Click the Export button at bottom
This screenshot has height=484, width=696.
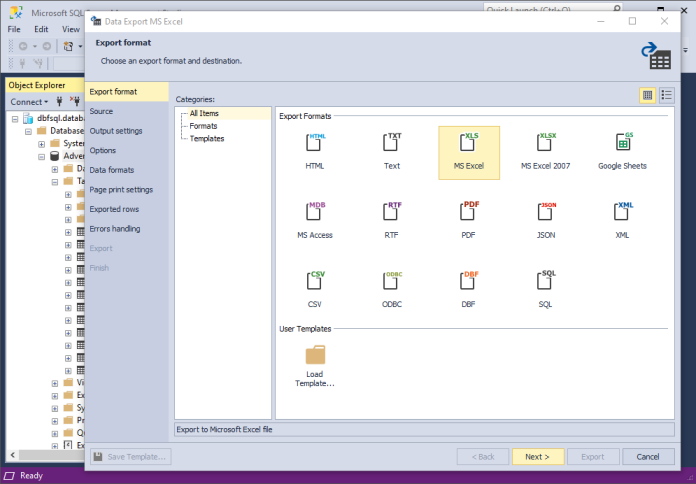pyautogui.click(x=593, y=456)
